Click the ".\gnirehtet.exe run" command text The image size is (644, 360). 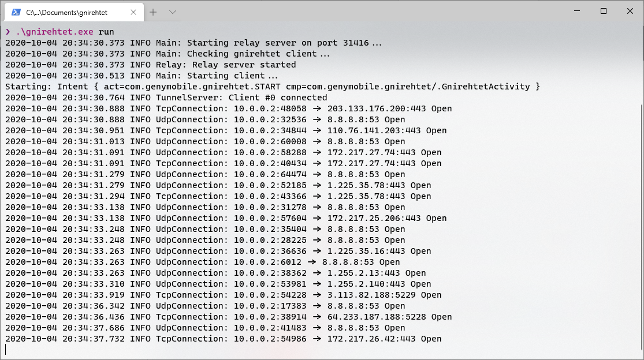(64, 32)
